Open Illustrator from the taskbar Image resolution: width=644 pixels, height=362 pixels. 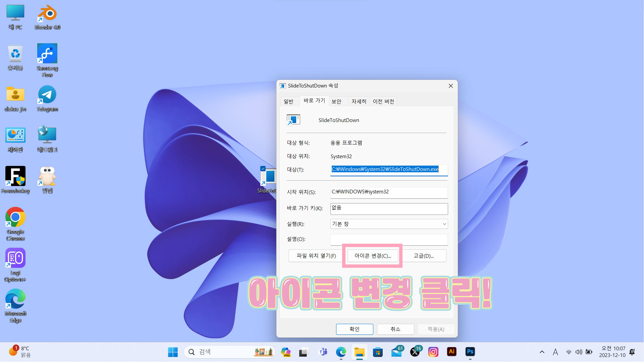tap(451, 352)
